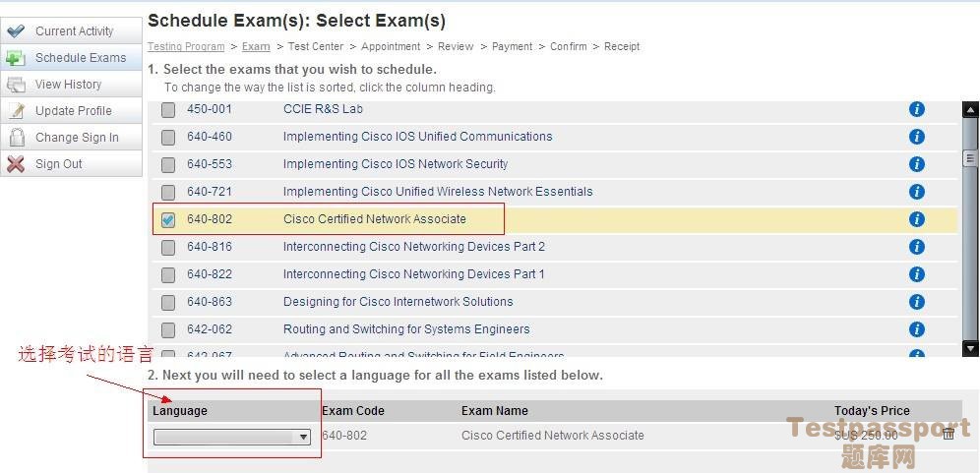Screen dimensions: 980x473
Task: Check the 640-553 exam checkbox
Action: coord(168,165)
